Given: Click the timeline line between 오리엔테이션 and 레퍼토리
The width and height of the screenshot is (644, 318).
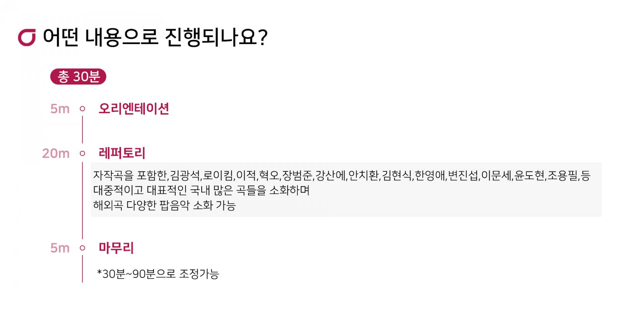Looking at the screenshot, I should (82, 129).
